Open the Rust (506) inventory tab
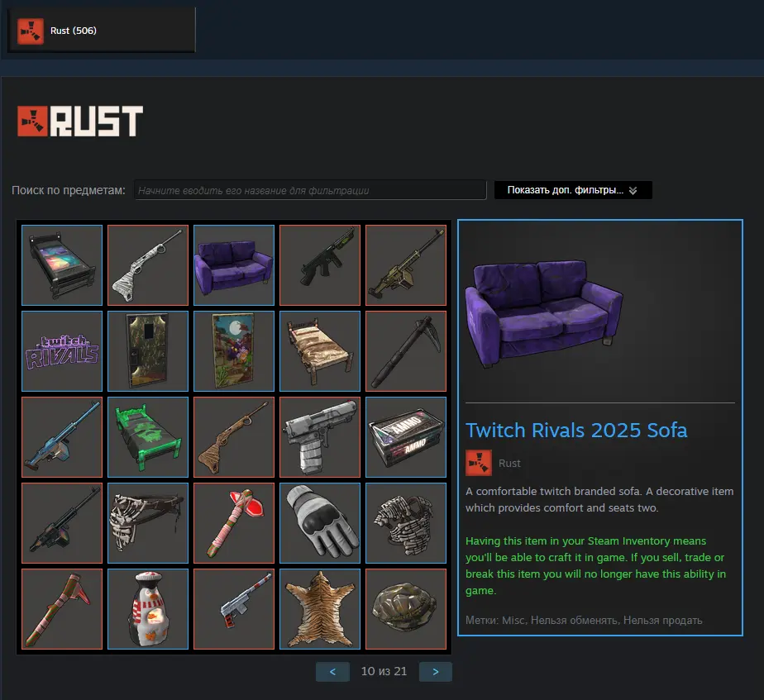 click(x=102, y=31)
